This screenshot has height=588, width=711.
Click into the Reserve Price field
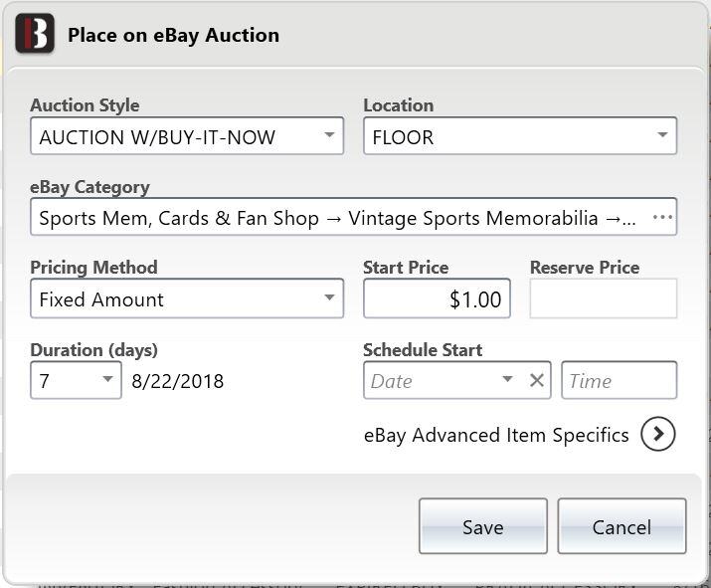[x=603, y=298]
